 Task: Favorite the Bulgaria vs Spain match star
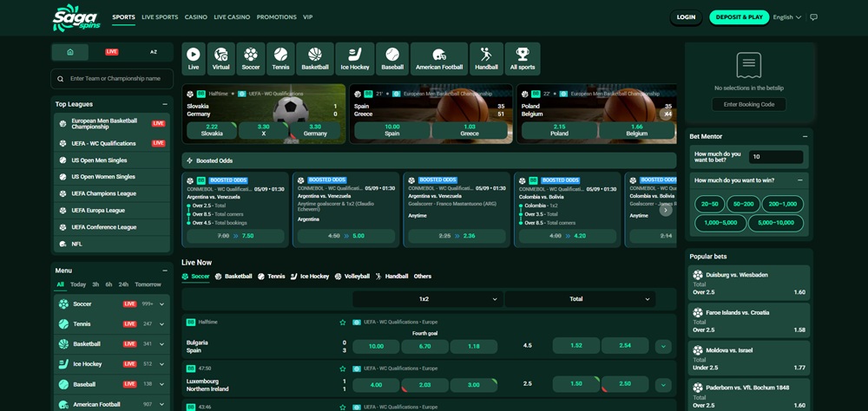343,322
